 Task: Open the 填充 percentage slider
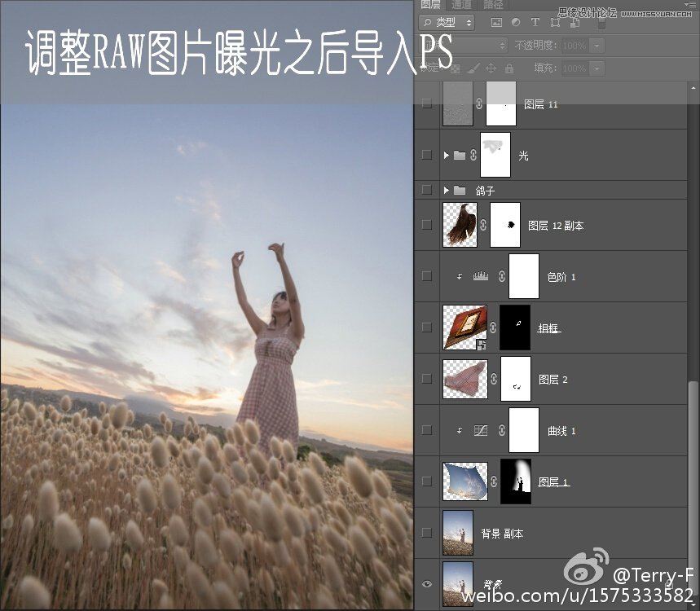tap(596, 68)
